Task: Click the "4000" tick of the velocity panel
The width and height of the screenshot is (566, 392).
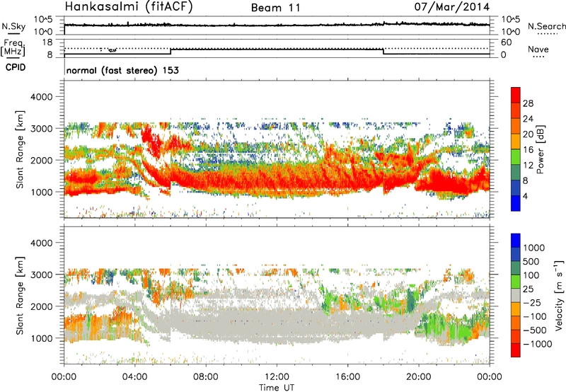Action: (41, 243)
